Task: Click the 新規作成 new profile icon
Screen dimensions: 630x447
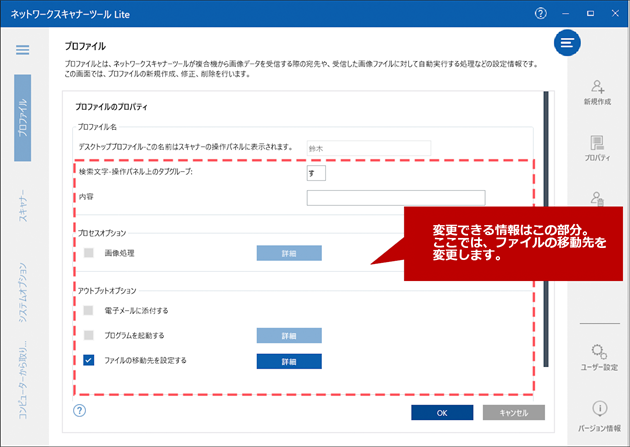Action: 597,88
